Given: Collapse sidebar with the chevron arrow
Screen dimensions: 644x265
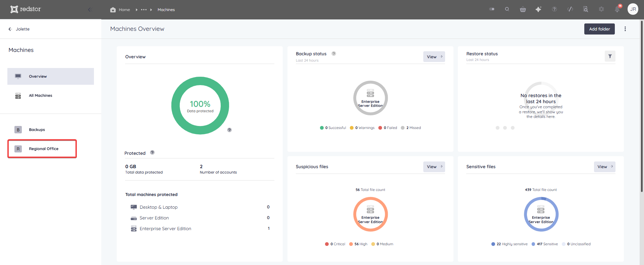Looking at the screenshot, I should point(90,9).
